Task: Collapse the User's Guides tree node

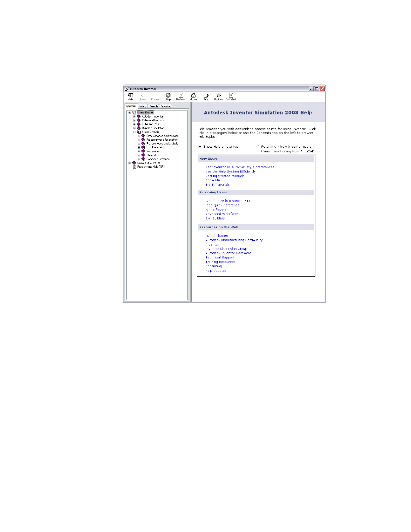Action: [x=130, y=112]
